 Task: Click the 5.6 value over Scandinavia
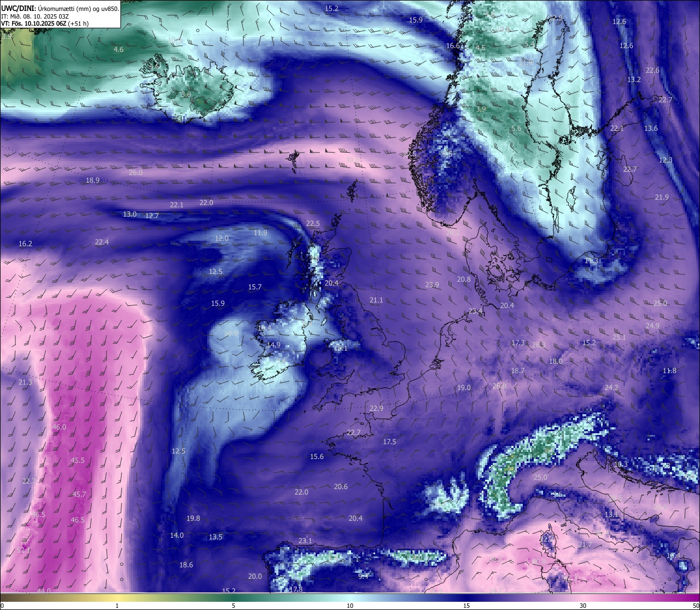516,128
